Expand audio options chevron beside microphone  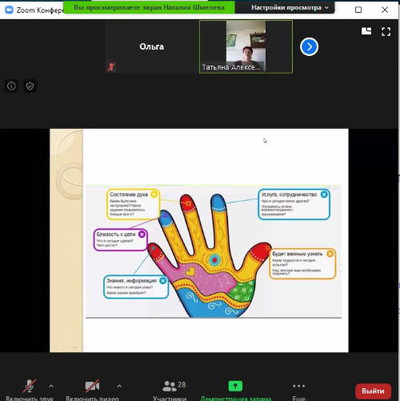pos(51,386)
